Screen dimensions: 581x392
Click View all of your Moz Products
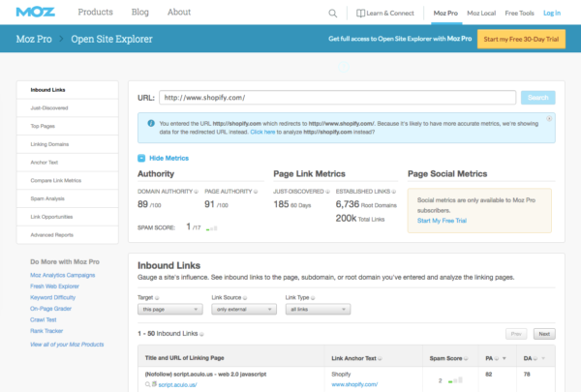pyautogui.click(x=67, y=345)
